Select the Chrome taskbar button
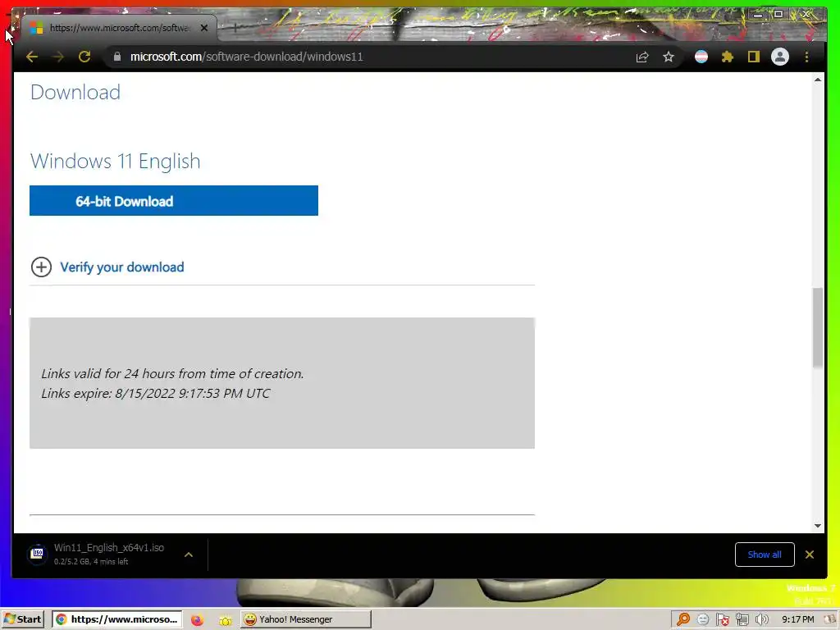 [116, 619]
